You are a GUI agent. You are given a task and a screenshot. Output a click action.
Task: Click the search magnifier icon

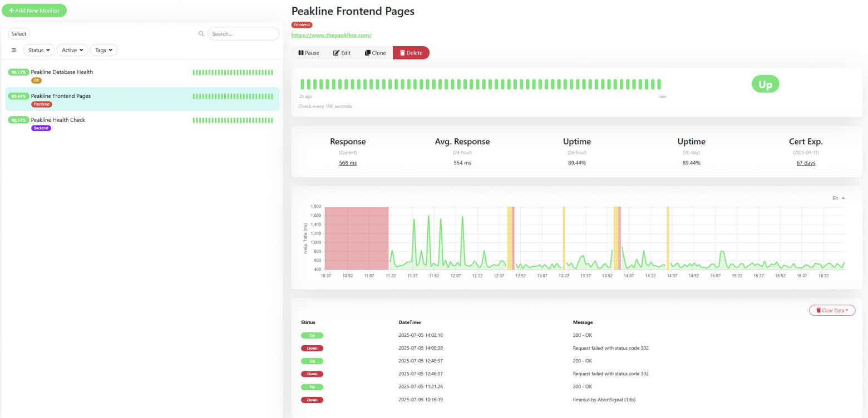201,34
